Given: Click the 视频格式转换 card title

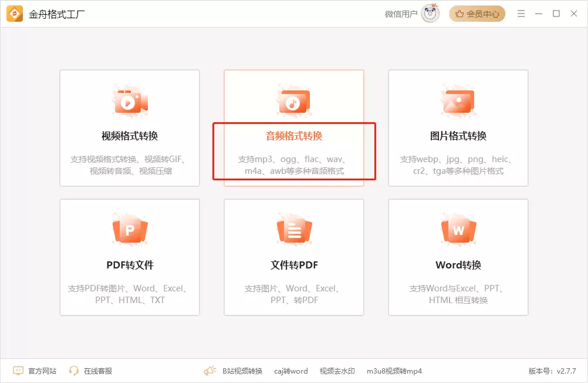Looking at the screenshot, I should (130, 136).
